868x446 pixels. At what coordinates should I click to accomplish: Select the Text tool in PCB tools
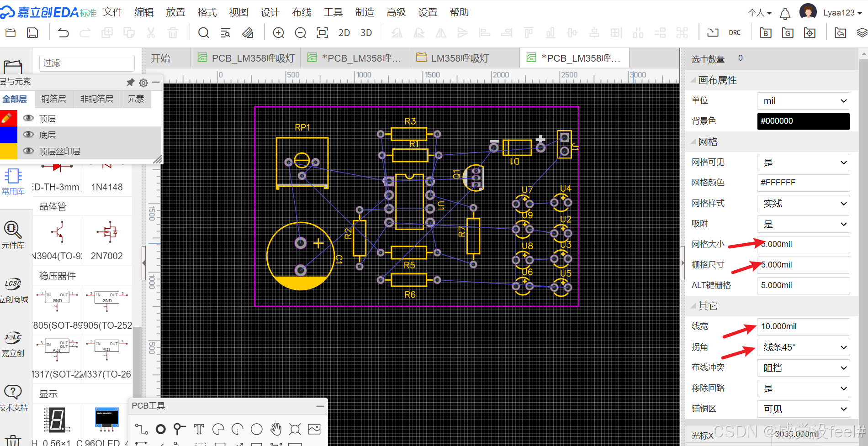[199, 429]
